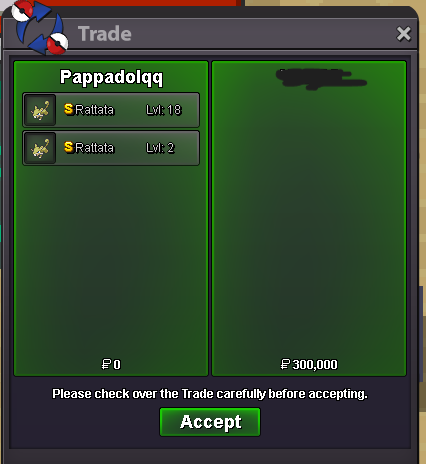The width and height of the screenshot is (426, 464).
Task: Click the Pokédollar symbol beside 300,000
Action: [x=285, y=364]
